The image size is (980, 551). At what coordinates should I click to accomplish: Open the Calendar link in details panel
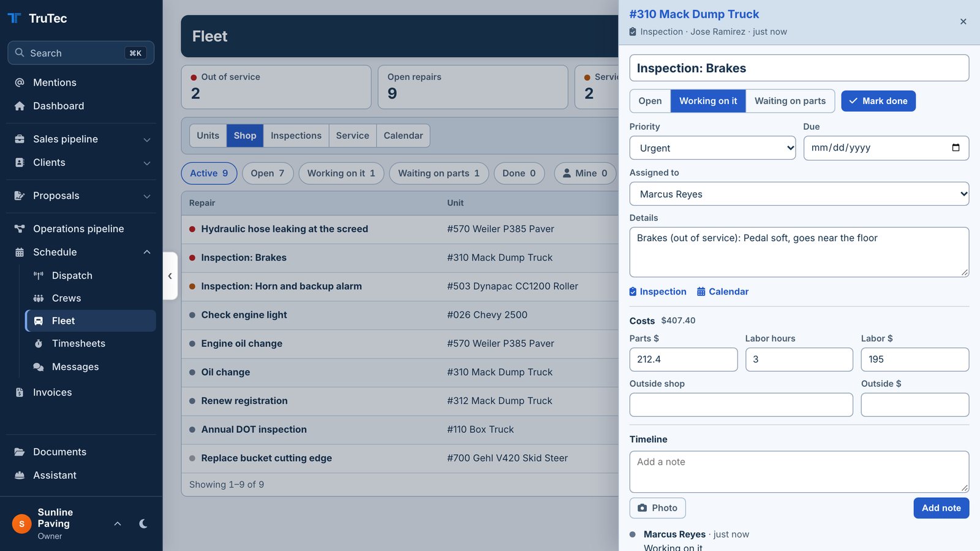[723, 292]
